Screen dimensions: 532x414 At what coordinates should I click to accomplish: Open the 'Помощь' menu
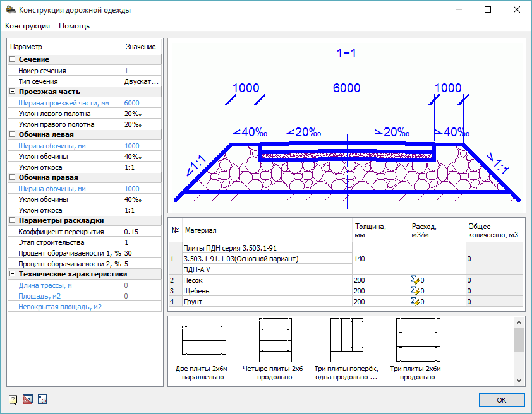74,26
